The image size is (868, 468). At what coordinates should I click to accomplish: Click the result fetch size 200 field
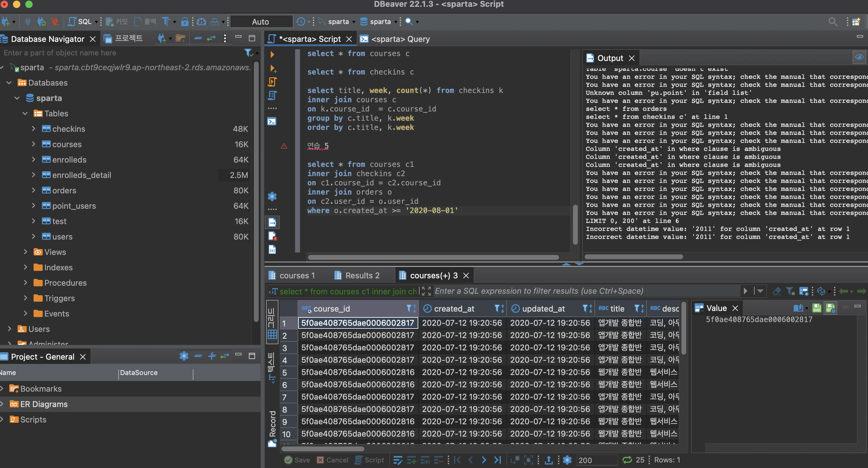point(597,460)
